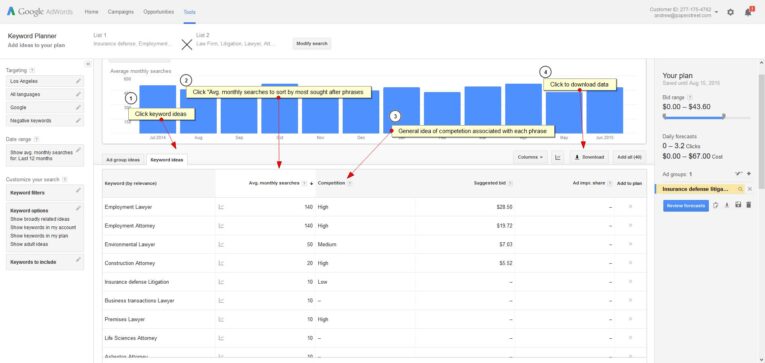Toggle Show adult ideas option
This screenshot has width=765, height=363.
29,244
